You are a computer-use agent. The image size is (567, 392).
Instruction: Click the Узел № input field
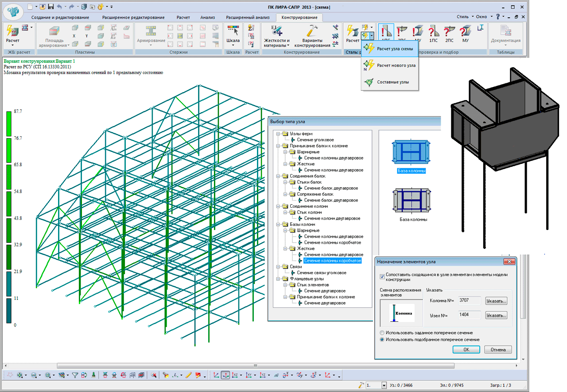tap(469, 315)
